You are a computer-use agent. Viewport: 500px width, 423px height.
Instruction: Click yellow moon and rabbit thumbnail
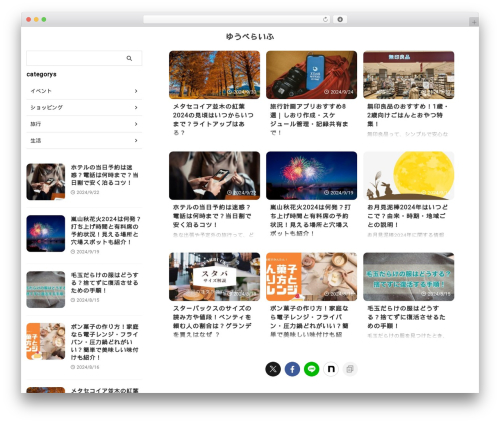[x=409, y=176]
